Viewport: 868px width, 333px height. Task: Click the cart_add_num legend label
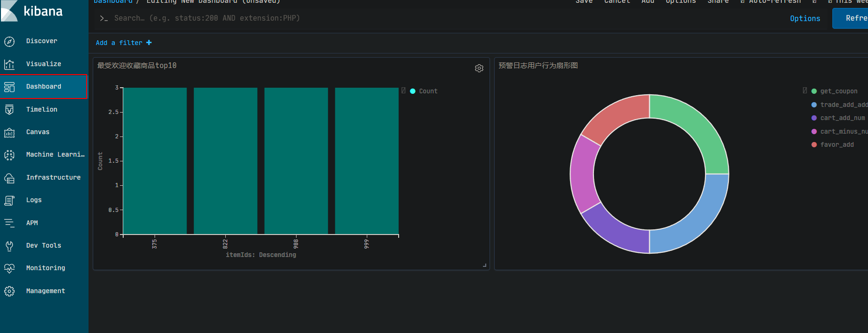click(x=843, y=118)
